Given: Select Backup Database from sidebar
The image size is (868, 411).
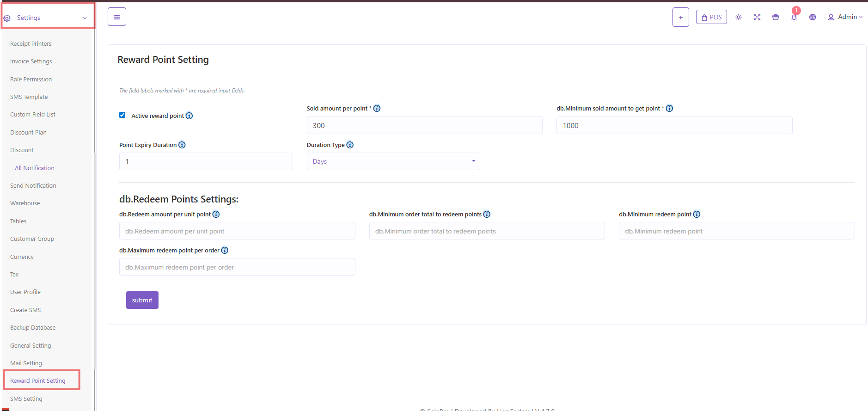Looking at the screenshot, I should coord(33,328).
